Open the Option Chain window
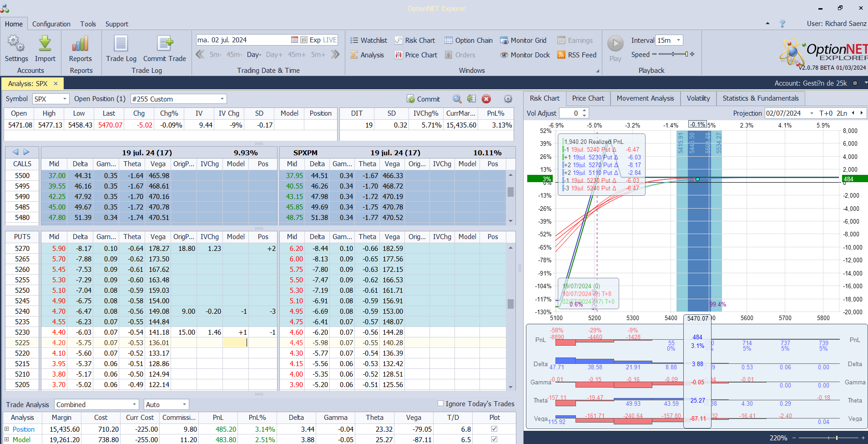The width and height of the screenshot is (868, 444). tap(469, 41)
